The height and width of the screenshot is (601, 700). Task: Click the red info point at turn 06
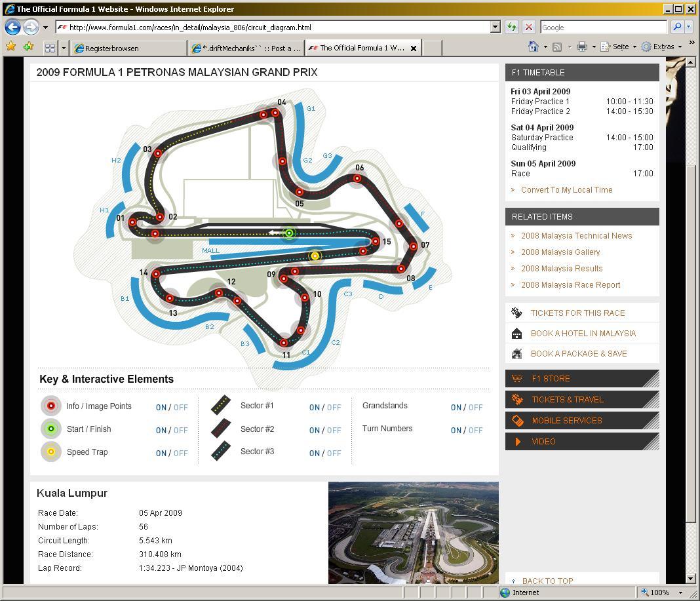pyautogui.click(x=357, y=179)
